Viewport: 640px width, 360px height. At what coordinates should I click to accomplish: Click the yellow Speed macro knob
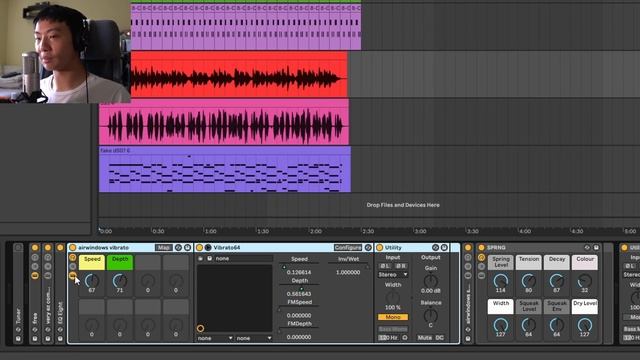click(x=92, y=281)
